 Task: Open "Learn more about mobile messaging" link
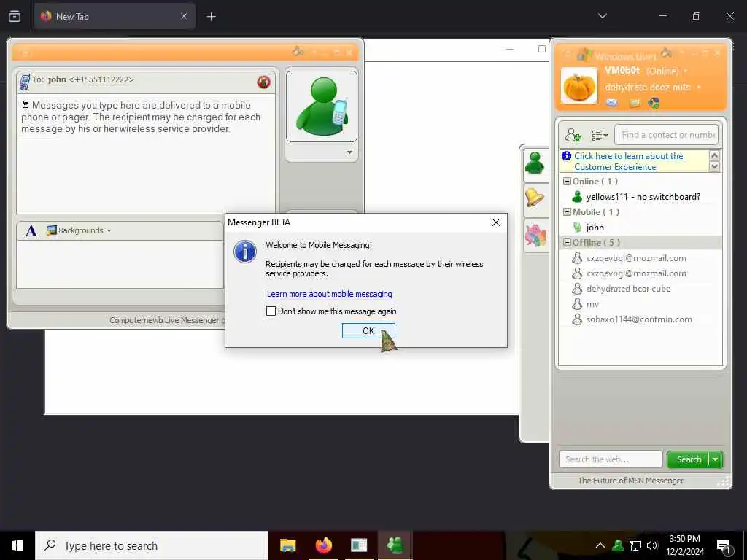coord(329,294)
